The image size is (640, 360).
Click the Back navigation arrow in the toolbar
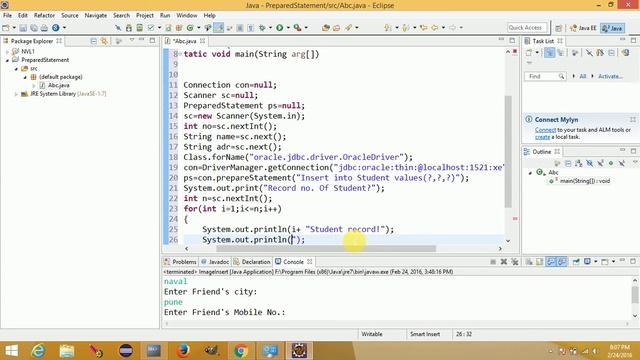[x=435, y=28]
